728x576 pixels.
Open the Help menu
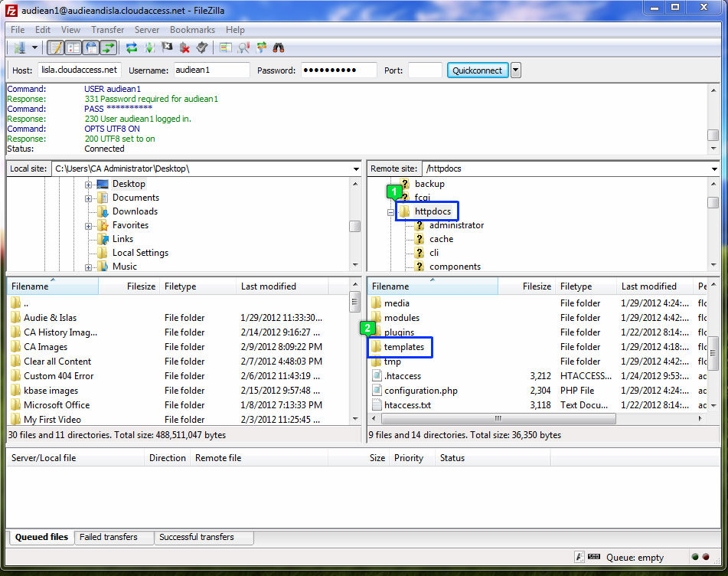click(x=235, y=30)
